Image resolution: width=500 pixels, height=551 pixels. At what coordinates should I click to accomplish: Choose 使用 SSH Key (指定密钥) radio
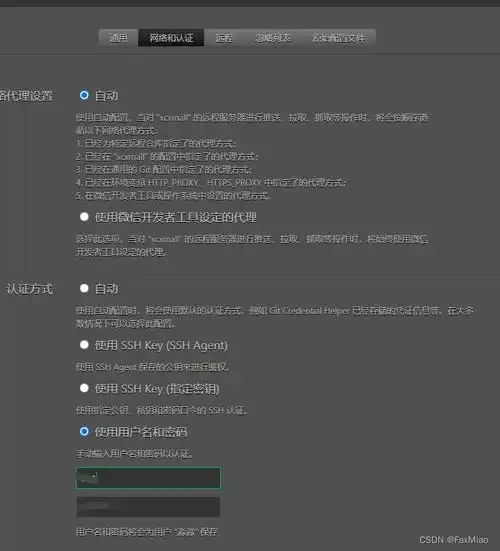[84, 388]
